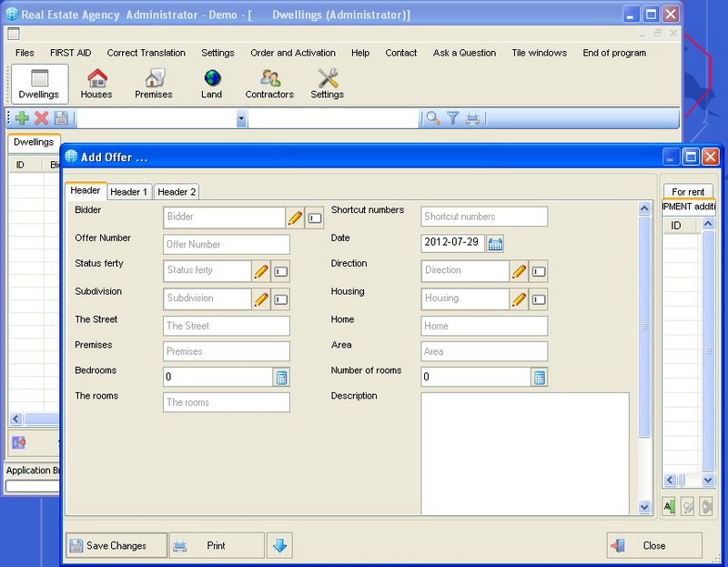Click the green plus add record icon
This screenshot has width=728, height=567.
[x=22, y=118]
